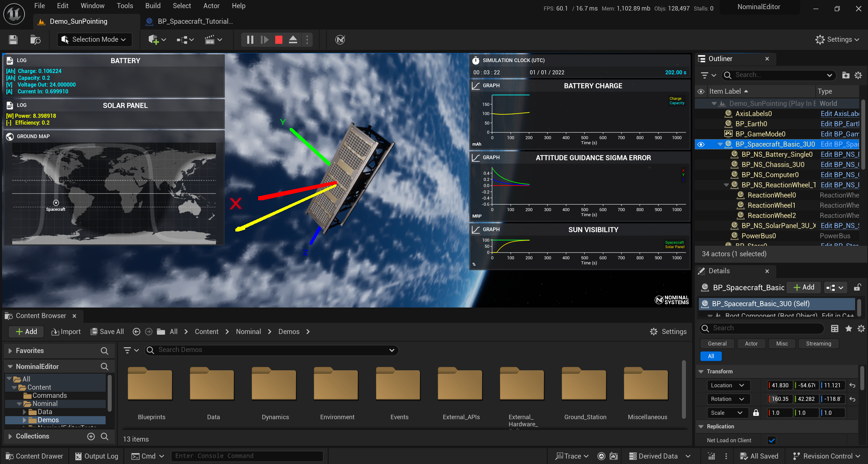Screen dimensions: 868x464
Task: Eject from the player controller
Action: pyautogui.click(x=293, y=40)
